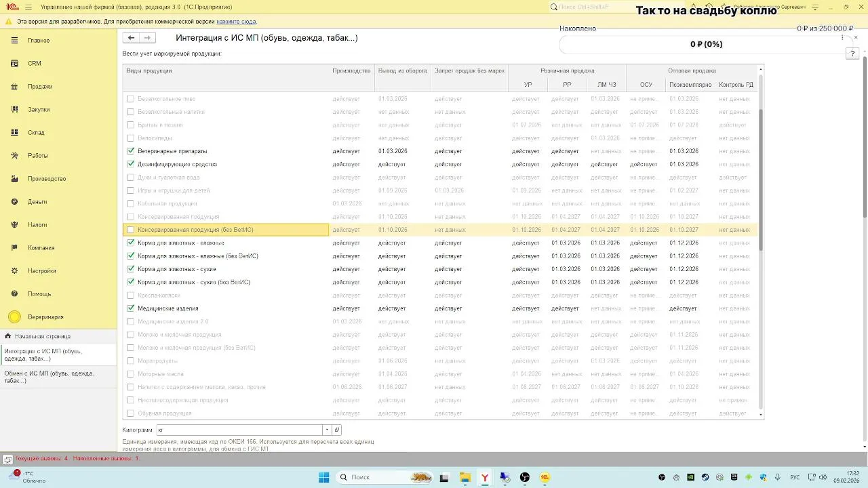The height and width of the screenshot is (488, 868).
Task: Uncheck Ветеринарные препараты checkbox
Action: point(131,151)
